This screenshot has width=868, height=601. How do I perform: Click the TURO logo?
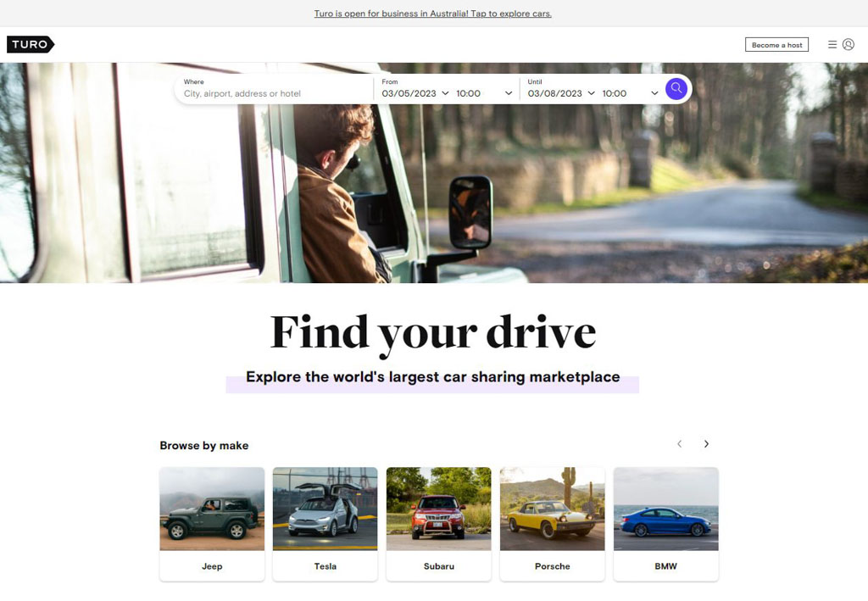pyautogui.click(x=30, y=43)
